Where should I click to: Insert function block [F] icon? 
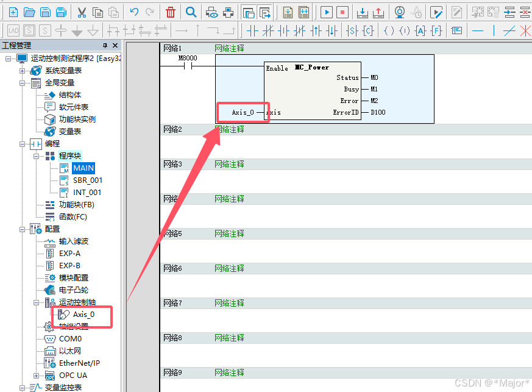(436, 31)
